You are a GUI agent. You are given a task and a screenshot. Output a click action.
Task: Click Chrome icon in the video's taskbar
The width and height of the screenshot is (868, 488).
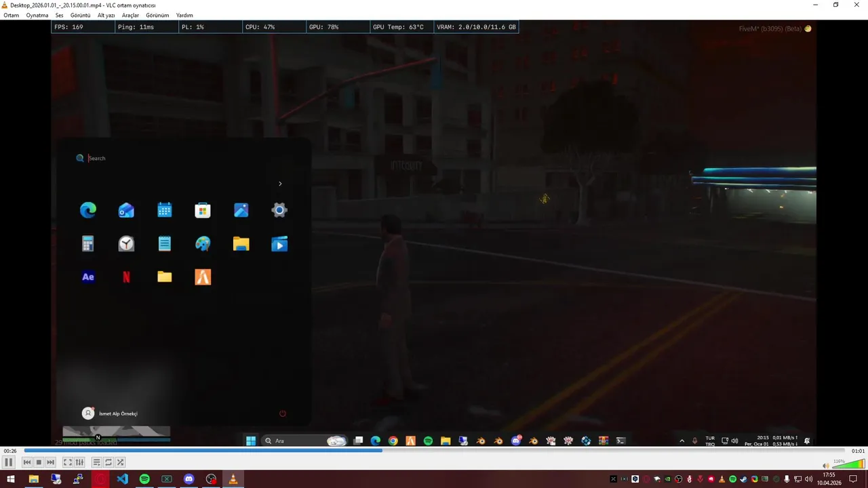pyautogui.click(x=393, y=441)
